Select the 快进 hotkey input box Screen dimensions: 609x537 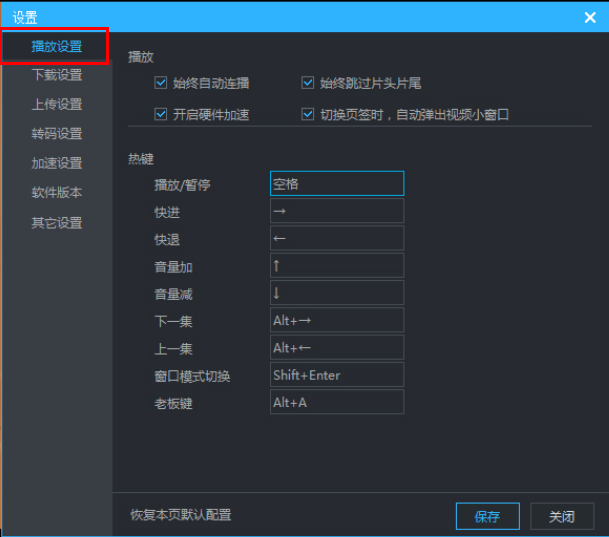click(x=337, y=211)
